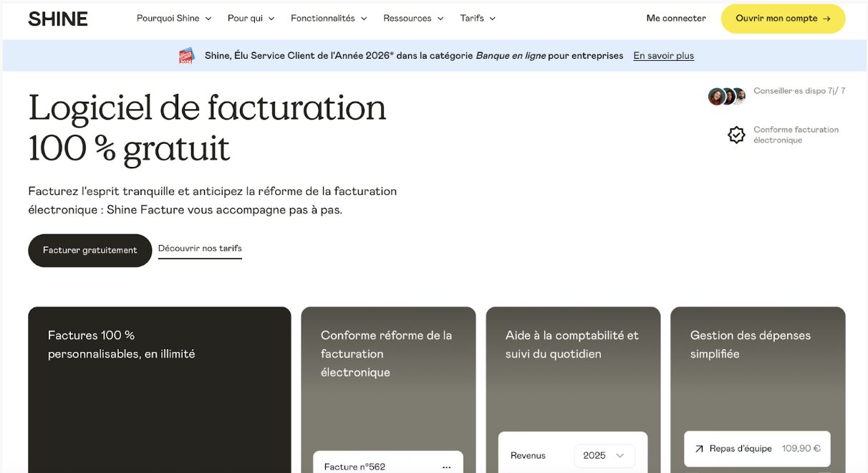
Task: Click the Me connecter link
Action: (675, 18)
